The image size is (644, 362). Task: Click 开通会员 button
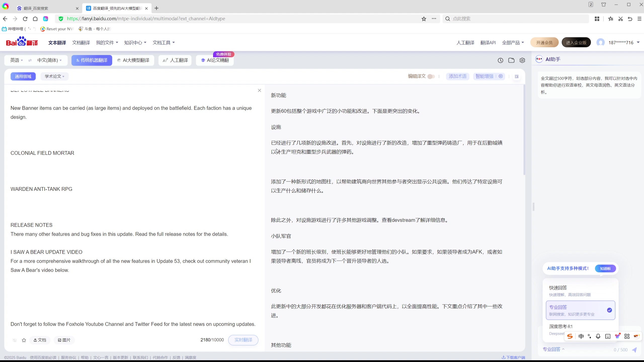click(x=544, y=42)
